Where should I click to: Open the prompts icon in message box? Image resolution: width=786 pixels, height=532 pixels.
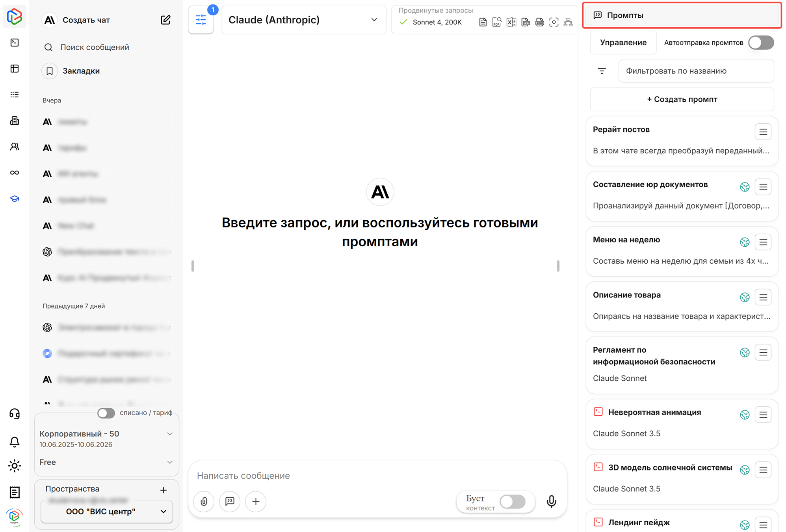(x=230, y=501)
